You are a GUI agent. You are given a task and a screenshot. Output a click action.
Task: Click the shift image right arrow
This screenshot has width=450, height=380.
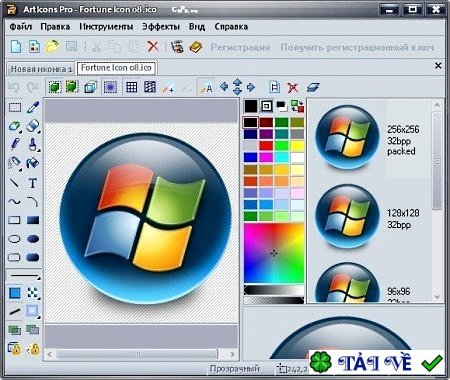[251, 87]
